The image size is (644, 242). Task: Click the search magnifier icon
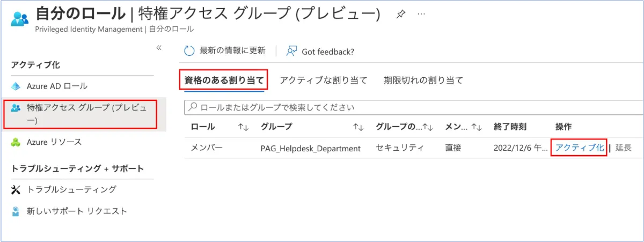pyautogui.click(x=193, y=107)
